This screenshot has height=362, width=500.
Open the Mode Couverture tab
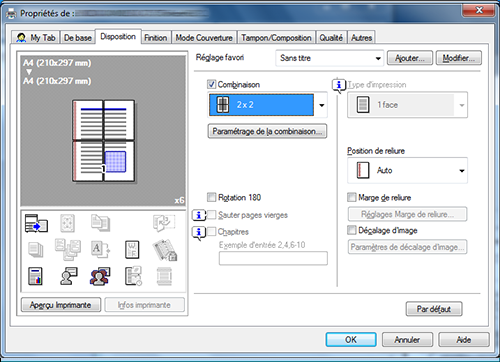tap(204, 38)
